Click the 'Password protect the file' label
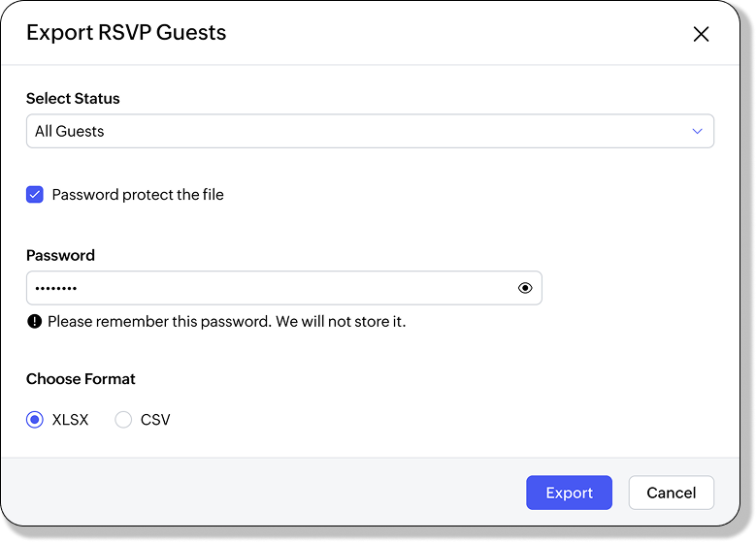 (x=138, y=195)
